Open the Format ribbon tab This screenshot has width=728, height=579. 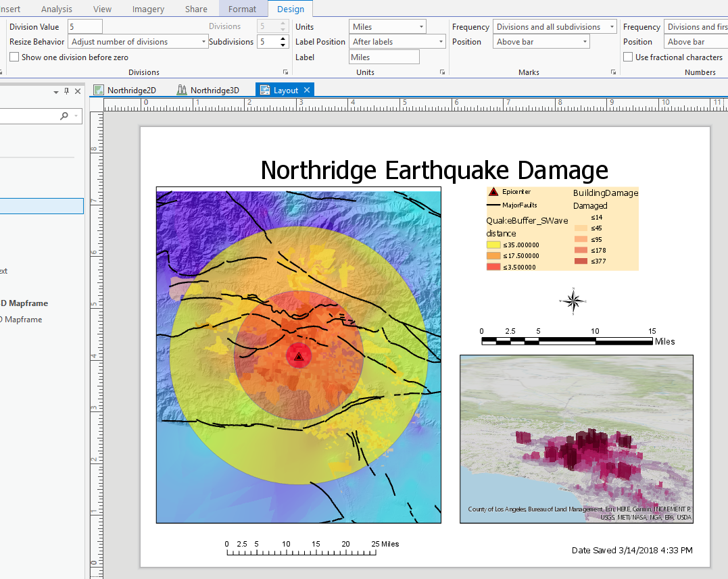(242, 9)
